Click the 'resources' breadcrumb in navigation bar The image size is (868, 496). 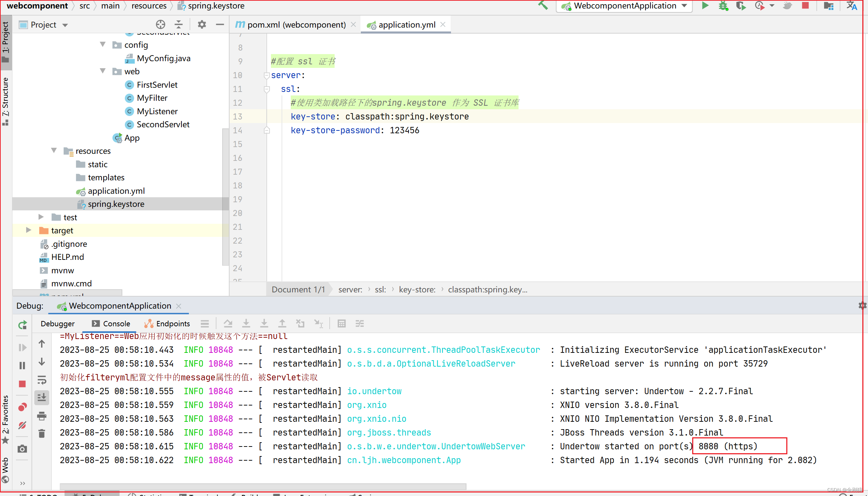[x=149, y=6]
